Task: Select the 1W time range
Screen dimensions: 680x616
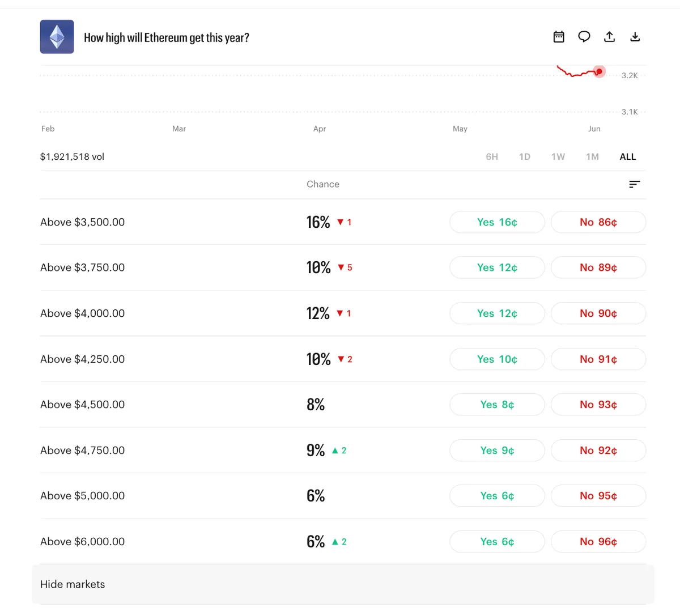Action: [558, 157]
